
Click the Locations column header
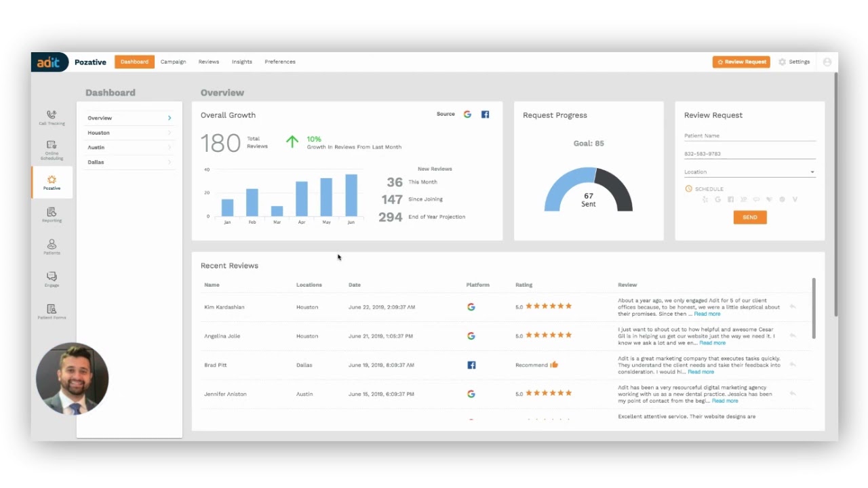[309, 285]
